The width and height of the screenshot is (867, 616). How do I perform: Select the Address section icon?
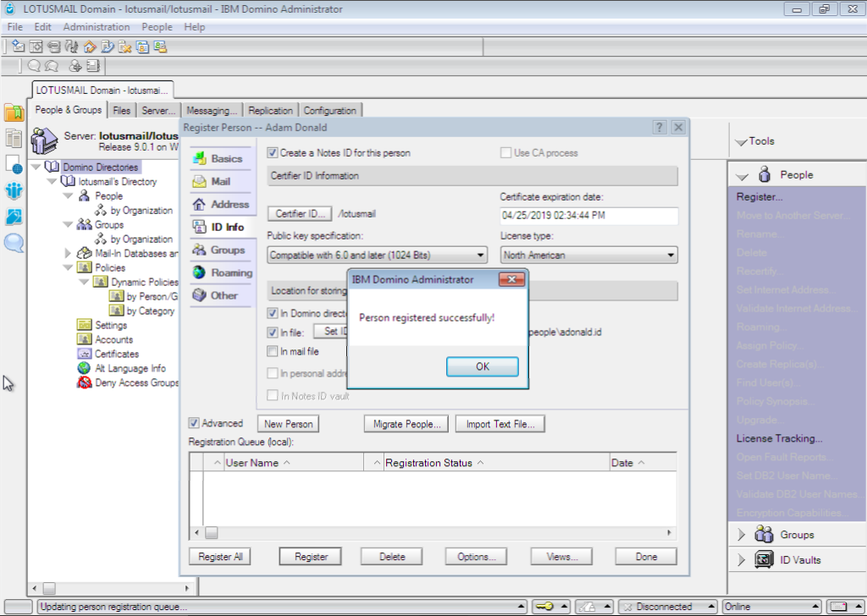point(200,204)
